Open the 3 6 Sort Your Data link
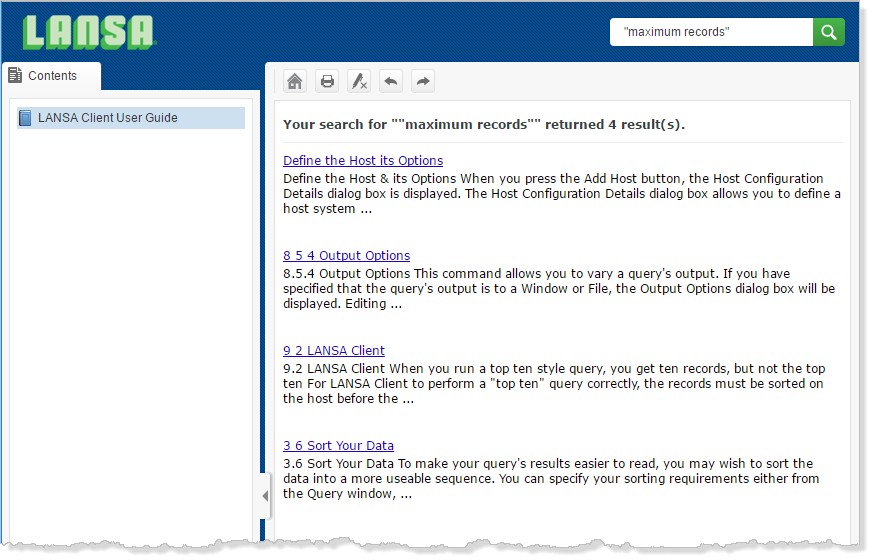The image size is (873, 560). point(338,446)
